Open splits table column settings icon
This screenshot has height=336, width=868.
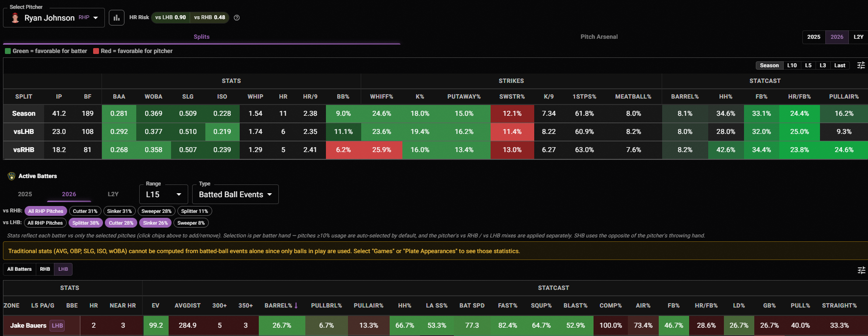pos(861,65)
